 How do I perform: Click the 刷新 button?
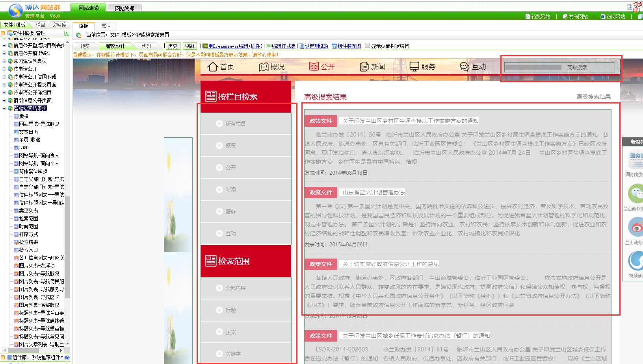pyautogui.click(x=190, y=46)
